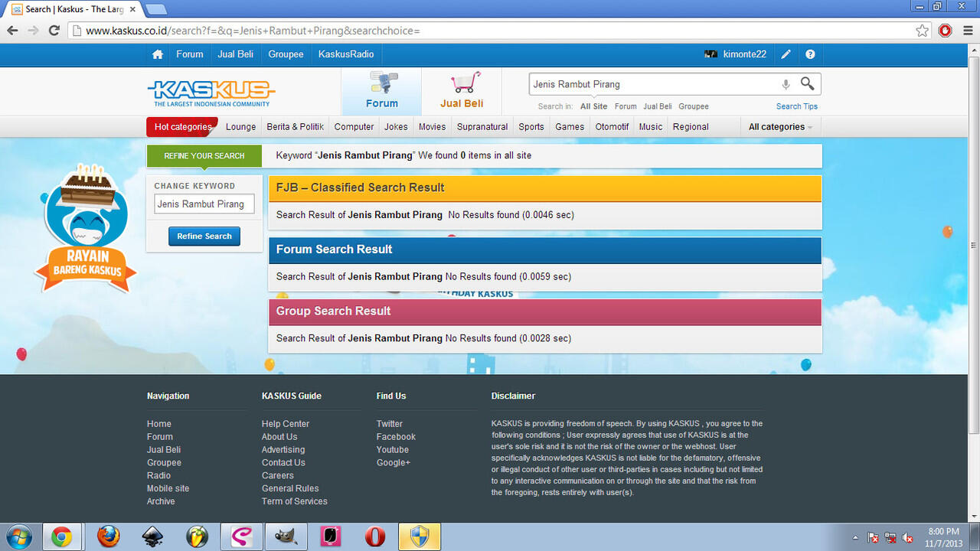Click the KASKUS logo
The image size is (980, 551).
211,93
